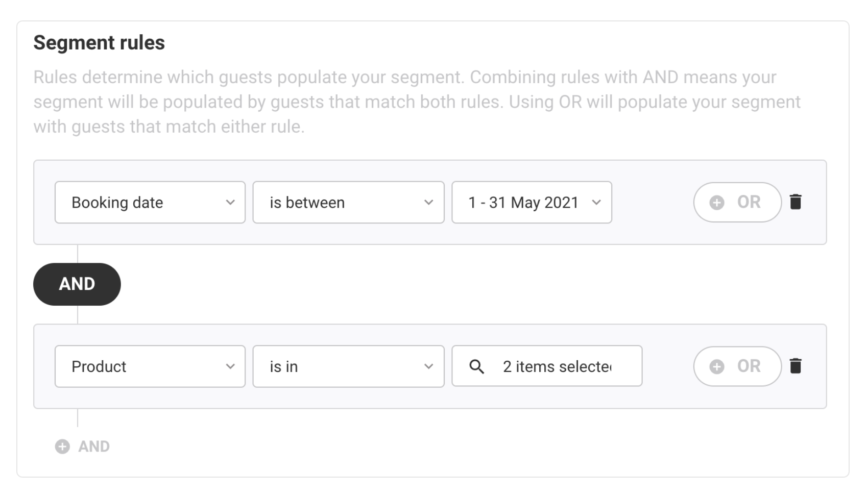Open the Product field dropdown
Image resolution: width=868 pixels, height=496 pixels.
150,366
